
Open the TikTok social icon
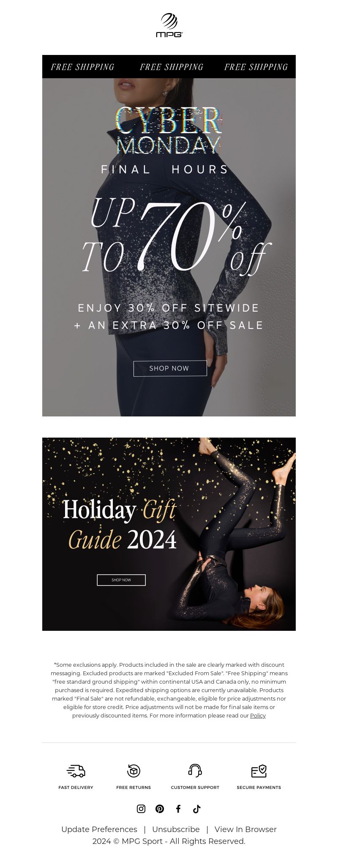coord(197,809)
